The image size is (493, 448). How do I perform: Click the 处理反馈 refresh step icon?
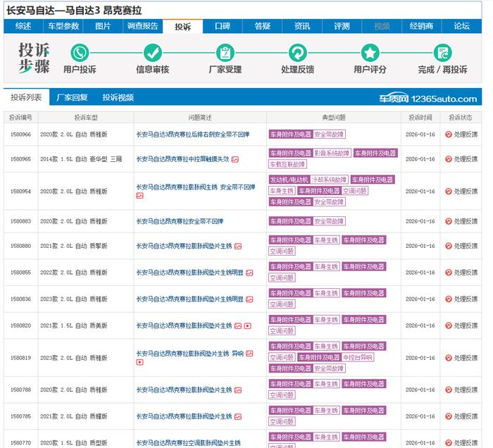pyautogui.click(x=298, y=53)
